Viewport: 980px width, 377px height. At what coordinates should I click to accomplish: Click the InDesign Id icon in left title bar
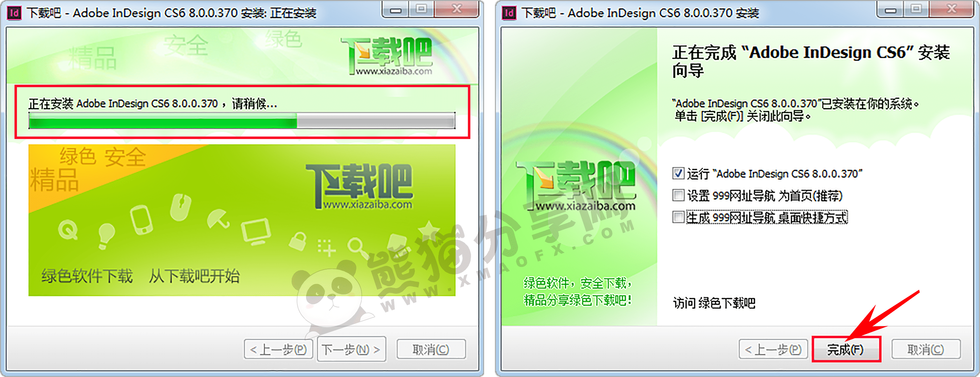click(14, 12)
